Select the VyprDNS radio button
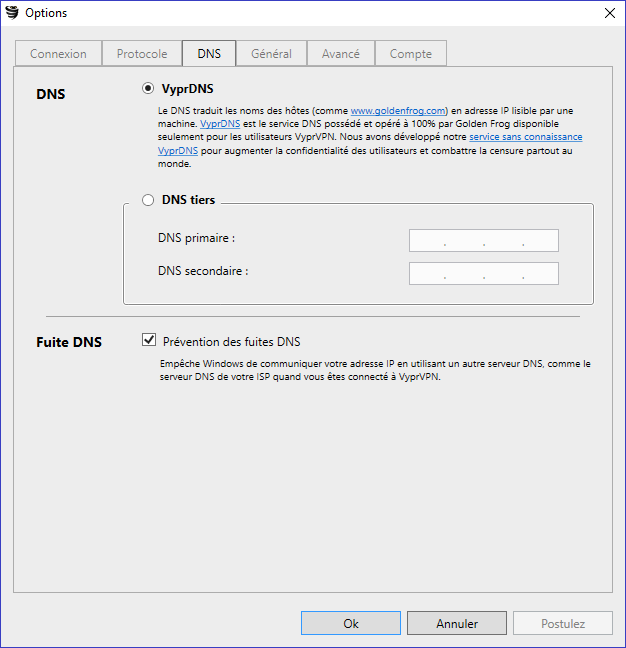The height and width of the screenshot is (648, 626). coord(148,88)
